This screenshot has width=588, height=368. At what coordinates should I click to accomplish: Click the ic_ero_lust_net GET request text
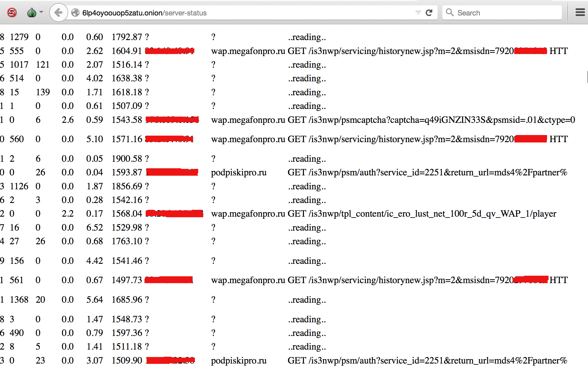coord(422,214)
